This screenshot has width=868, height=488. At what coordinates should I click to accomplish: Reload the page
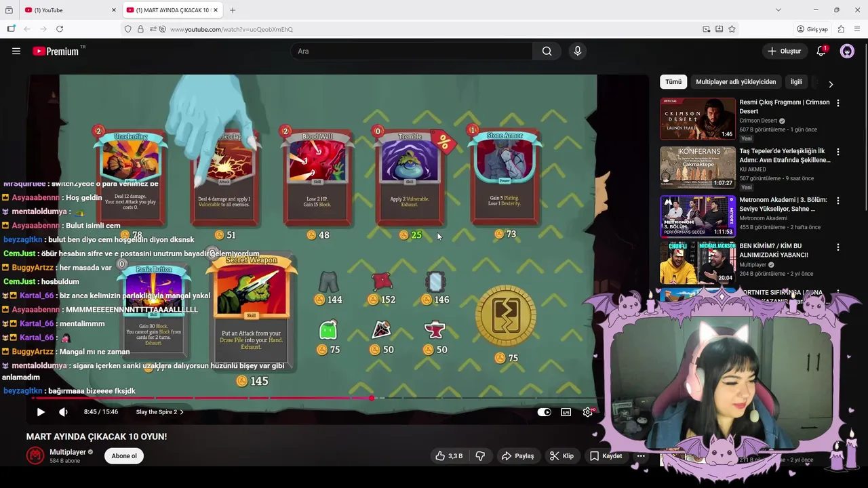click(60, 29)
